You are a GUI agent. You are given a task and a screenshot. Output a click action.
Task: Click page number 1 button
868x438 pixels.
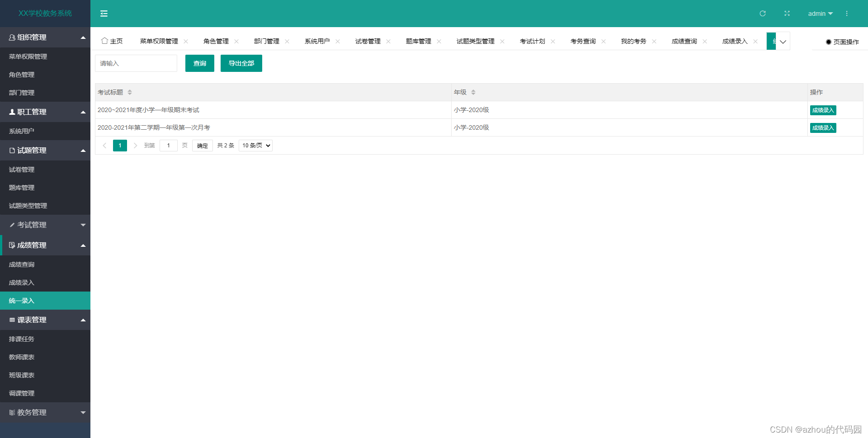pos(120,146)
